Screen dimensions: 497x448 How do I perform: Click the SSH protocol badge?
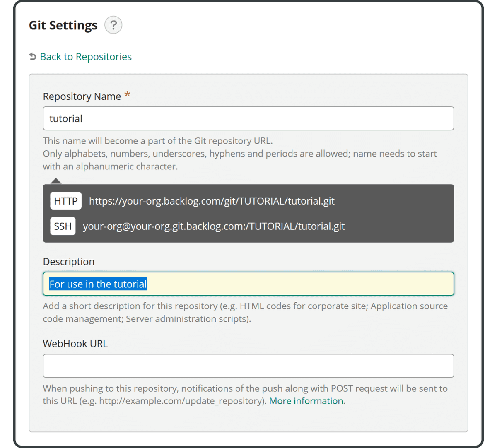63,226
